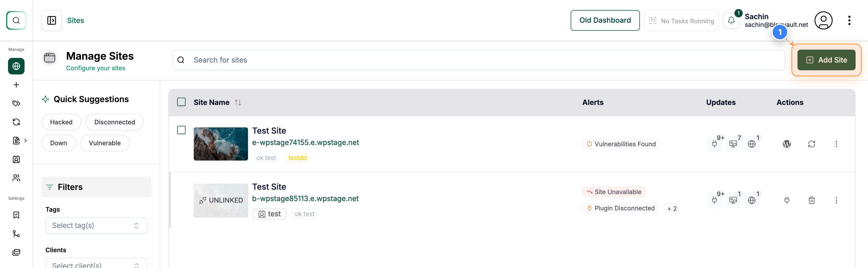Viewport: 868px width, 268px height.
Task: Open the Select tag(s) dropdown
Action: tap(96, 226)
